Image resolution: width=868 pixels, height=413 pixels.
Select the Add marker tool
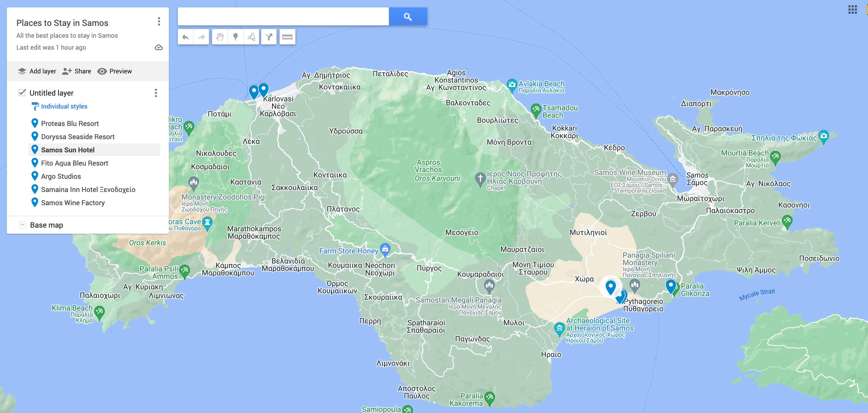236,37
